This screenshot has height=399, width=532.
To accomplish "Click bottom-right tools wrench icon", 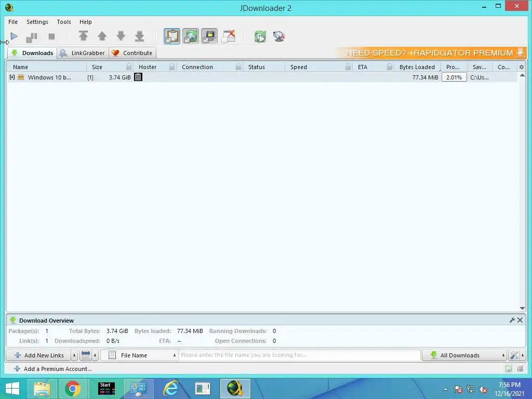I will coord(514,355).
